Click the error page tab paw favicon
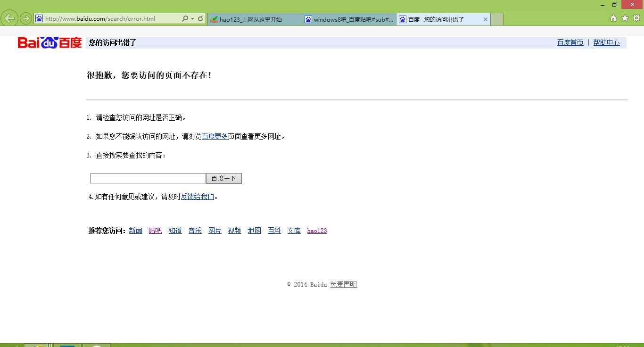Image resolution: width=644 pixels, height=347 pixels. point(403,19)
